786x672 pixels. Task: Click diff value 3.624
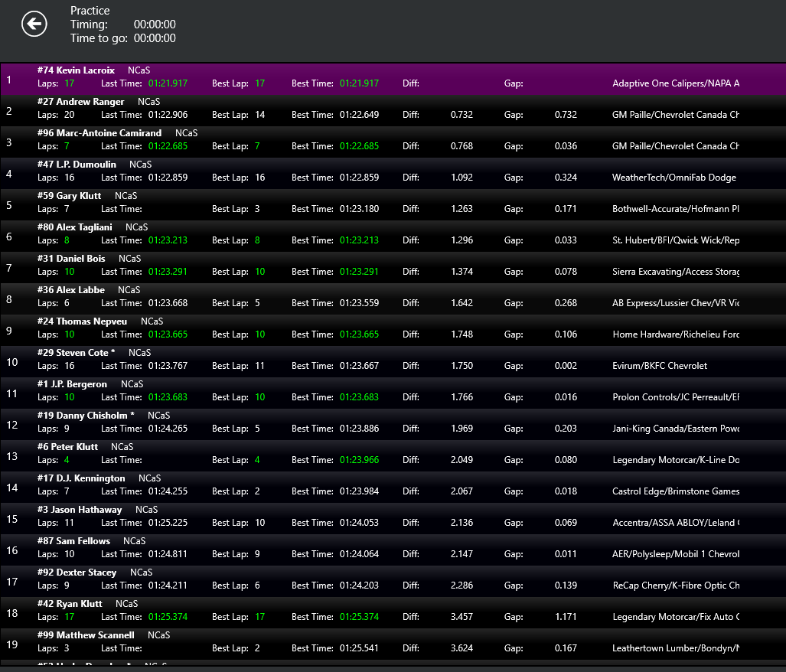tap(461, 648)
